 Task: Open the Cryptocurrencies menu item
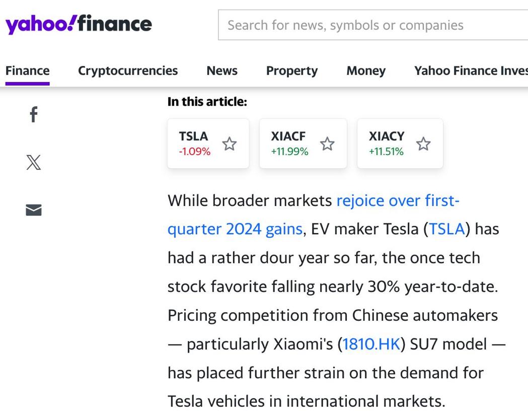128,71
